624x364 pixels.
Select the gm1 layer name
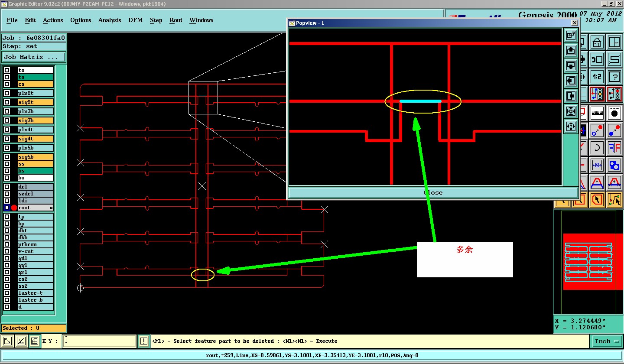36,272
